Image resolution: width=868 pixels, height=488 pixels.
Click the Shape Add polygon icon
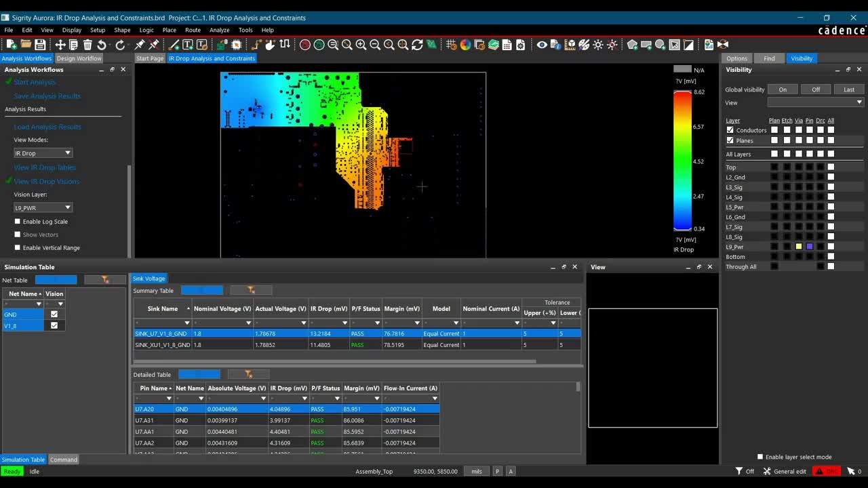[632, 45]
